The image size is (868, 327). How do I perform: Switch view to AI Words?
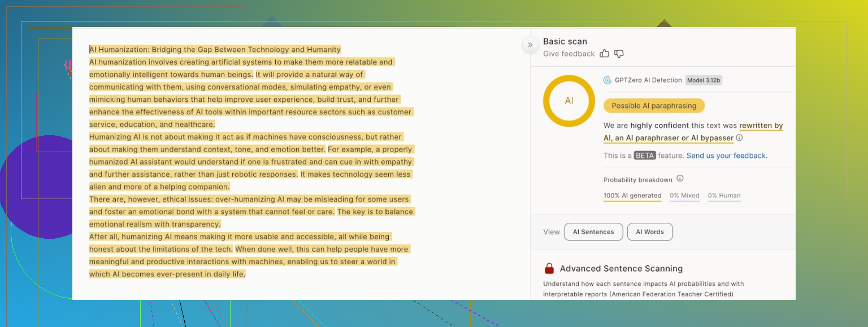coord(650,232)
